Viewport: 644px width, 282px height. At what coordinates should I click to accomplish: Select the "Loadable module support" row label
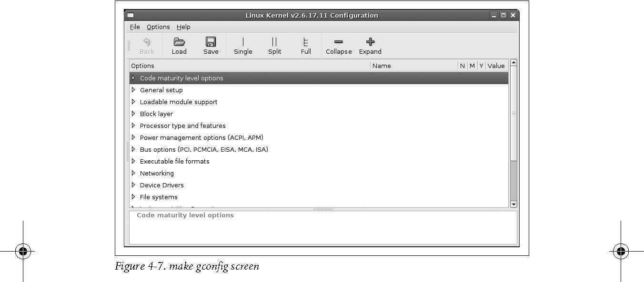(179, 102)
